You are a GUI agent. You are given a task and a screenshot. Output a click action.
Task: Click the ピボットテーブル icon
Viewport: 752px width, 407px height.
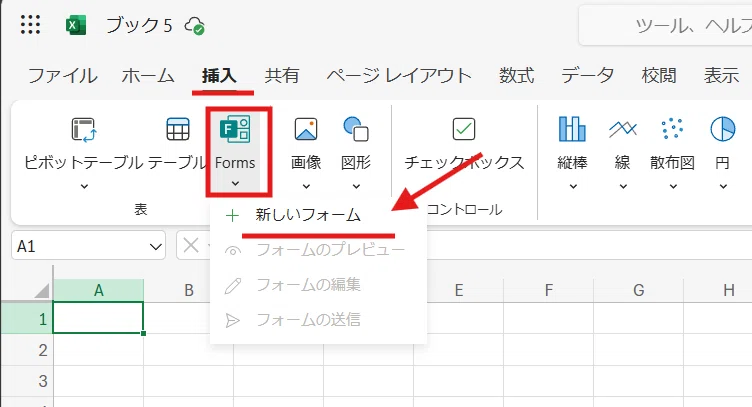84,129
